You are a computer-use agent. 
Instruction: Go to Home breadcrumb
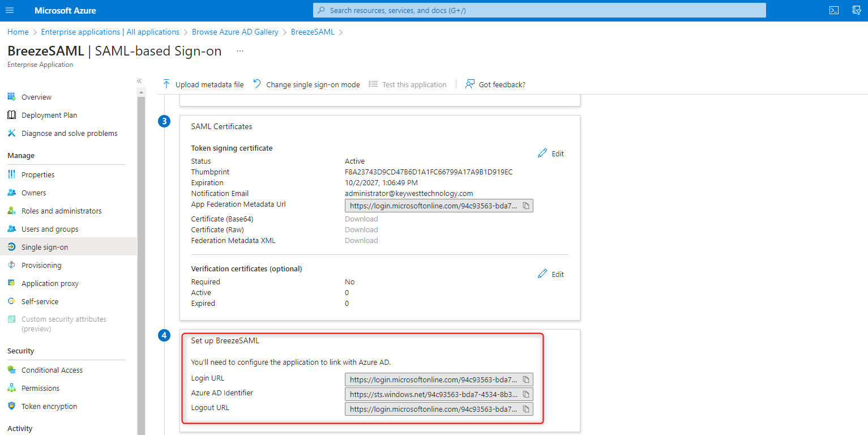(18, 32)
